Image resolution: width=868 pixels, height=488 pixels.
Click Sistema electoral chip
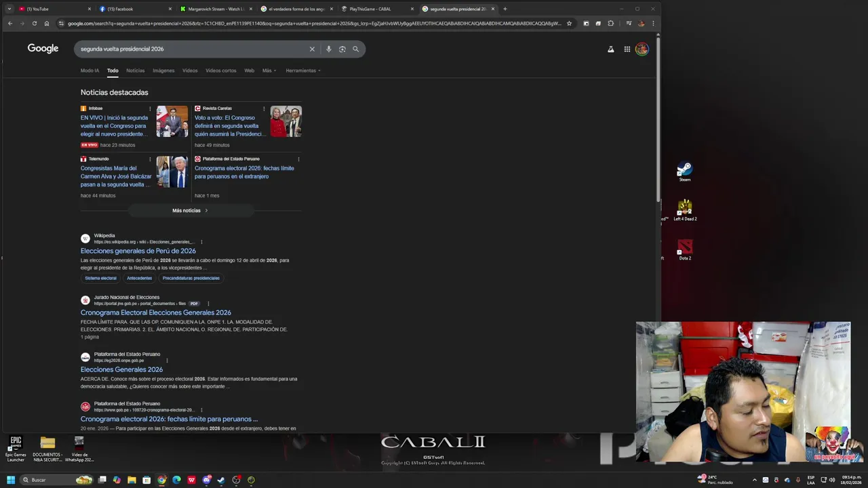[x=100, y=278]
